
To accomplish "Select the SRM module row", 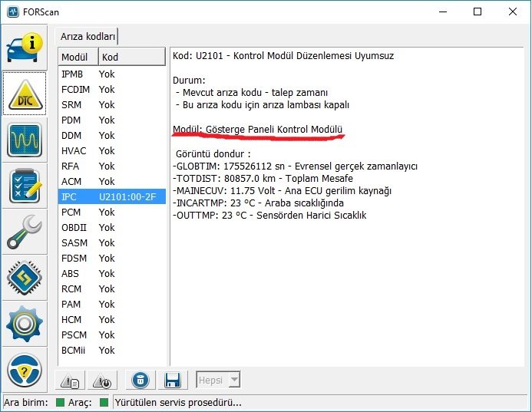I will pos(111,105).
